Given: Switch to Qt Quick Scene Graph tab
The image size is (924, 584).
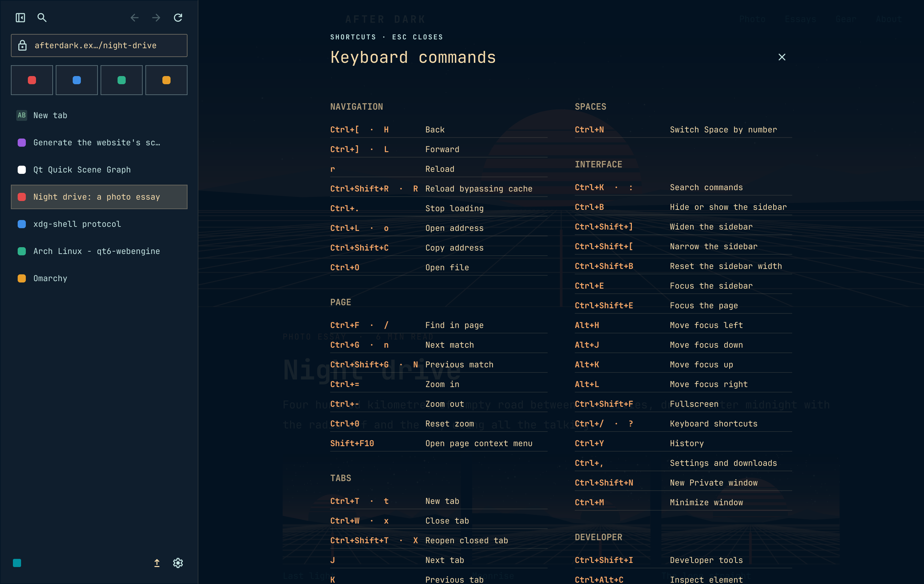Looking at the screenshot, I should (99, 170).
